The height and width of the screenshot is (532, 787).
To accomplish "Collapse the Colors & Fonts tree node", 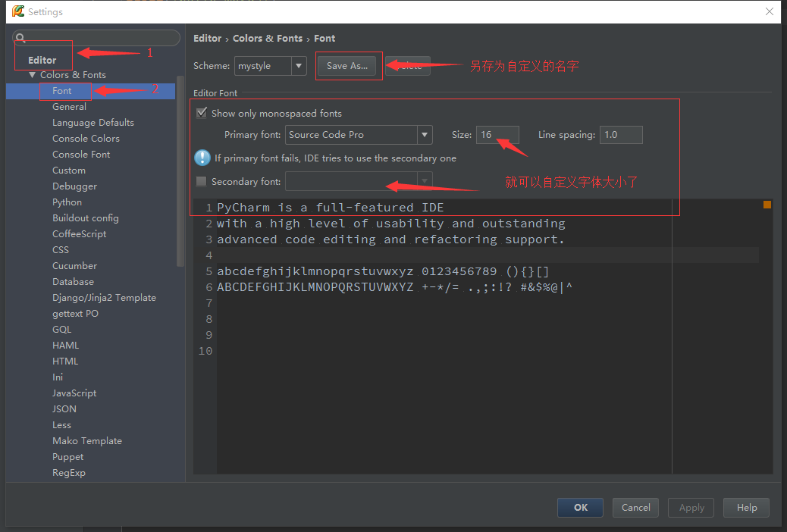I will pyautogui.click(x=32, y=75).
